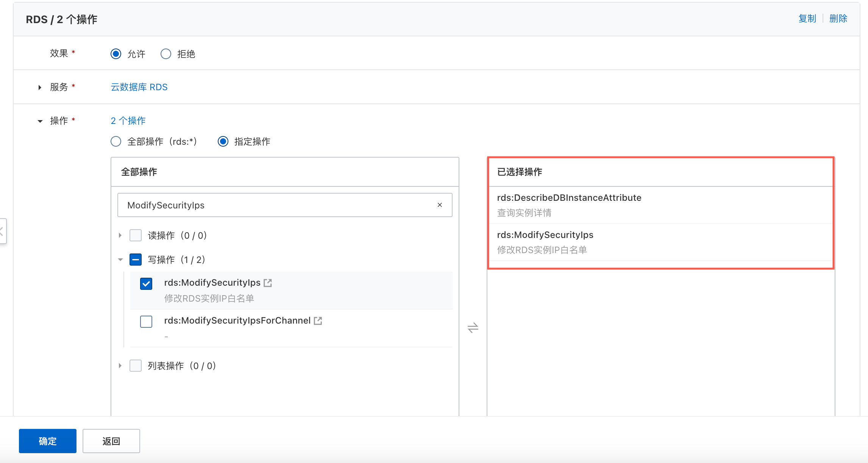
Task: Click the left edge panel collapse handle
Action: click(3, 231)
